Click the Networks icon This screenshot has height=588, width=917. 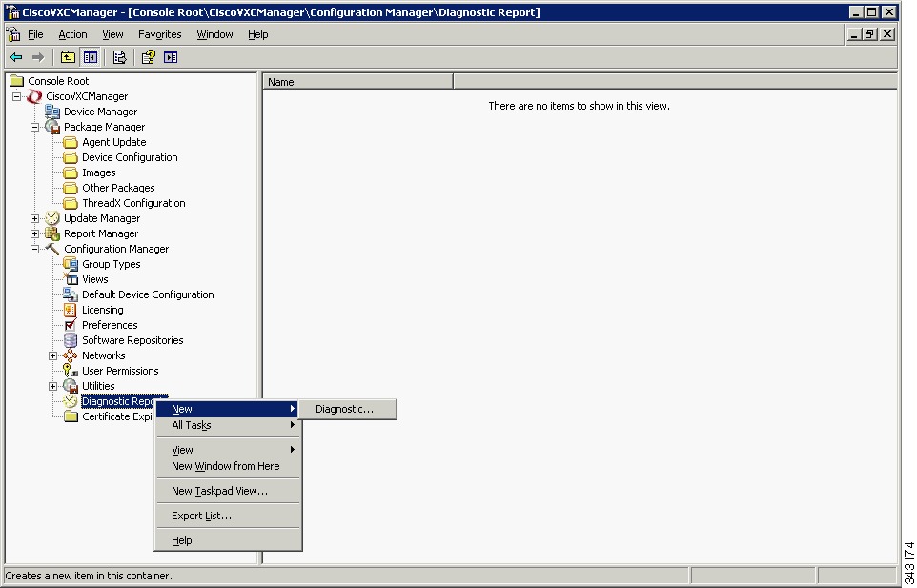(x=71, y=355)
